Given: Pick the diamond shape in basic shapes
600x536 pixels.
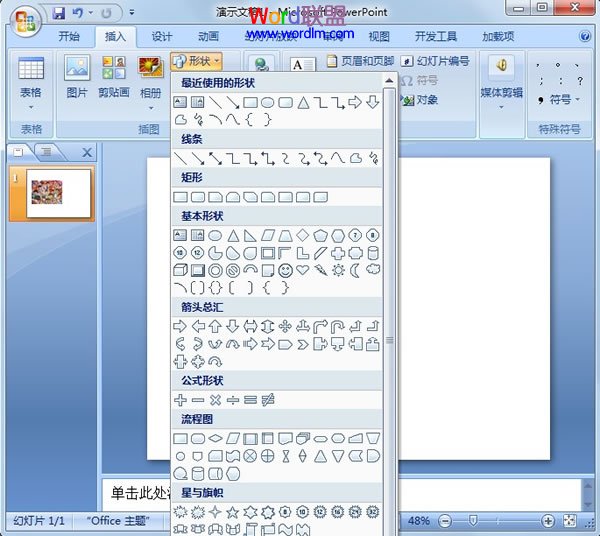Looking at the screenshot, I should click(303, 235).
